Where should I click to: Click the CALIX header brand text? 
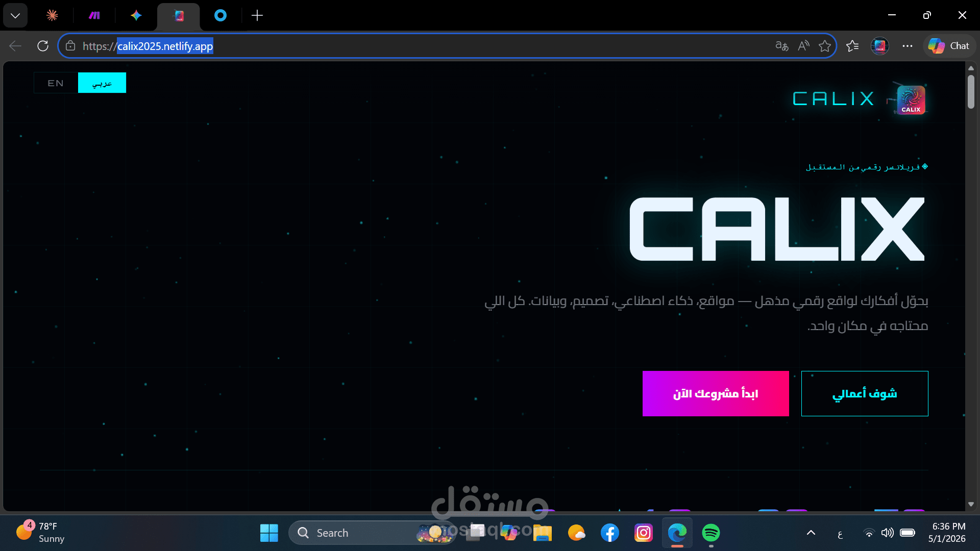(834, 98)
